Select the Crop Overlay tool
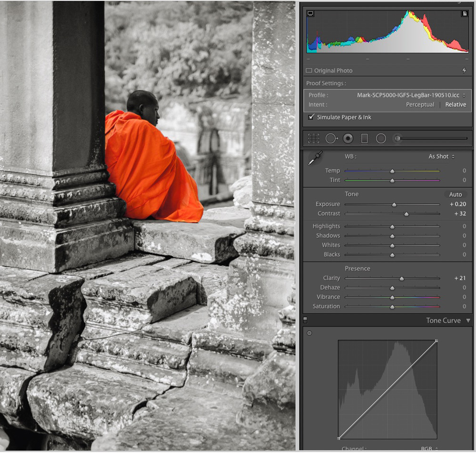The width and height of the screenshot is (476, 453). (x=313, y=139)
